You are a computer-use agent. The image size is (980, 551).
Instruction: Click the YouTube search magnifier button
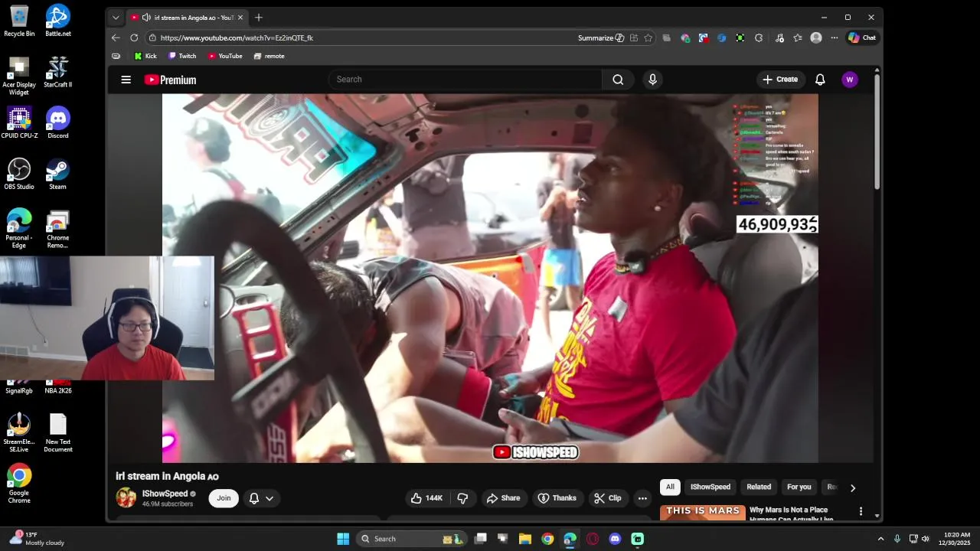click(618, 80)
